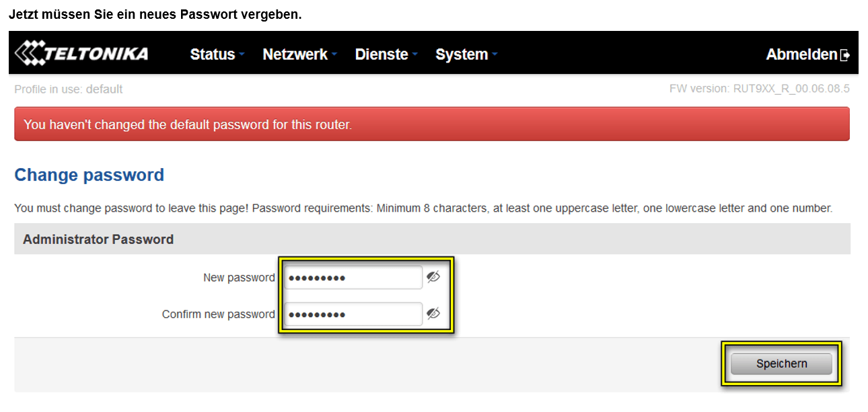868x412 pixels.
Task: Click the Administrator Password section header
Action: (x=98, y=239)
